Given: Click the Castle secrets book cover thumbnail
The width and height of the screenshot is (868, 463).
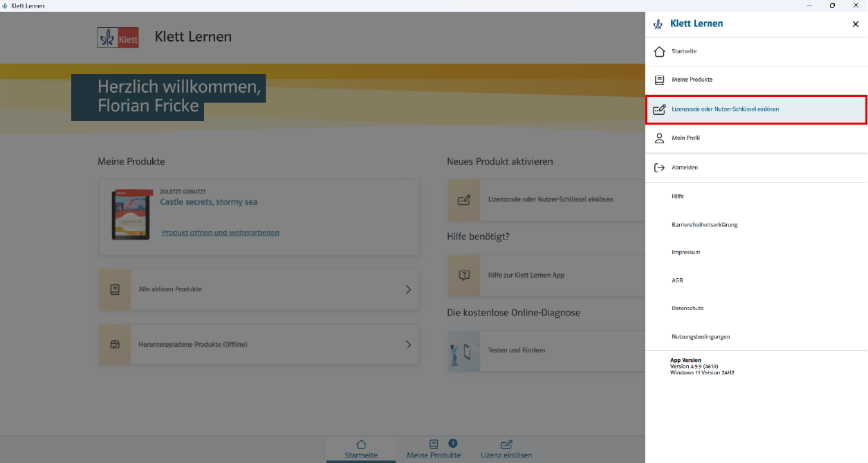Looking at the screenshot, I should click(x=131, y=215).
